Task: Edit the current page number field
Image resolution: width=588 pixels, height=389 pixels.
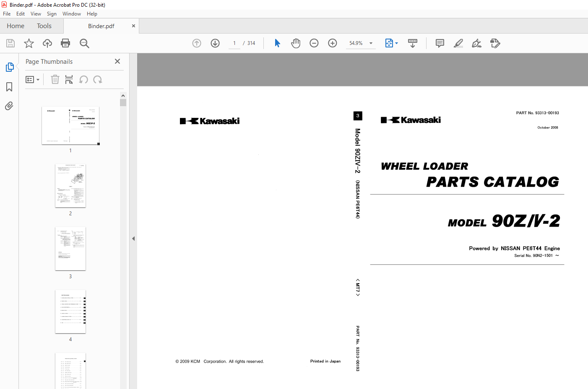Action: pos(234,43)
